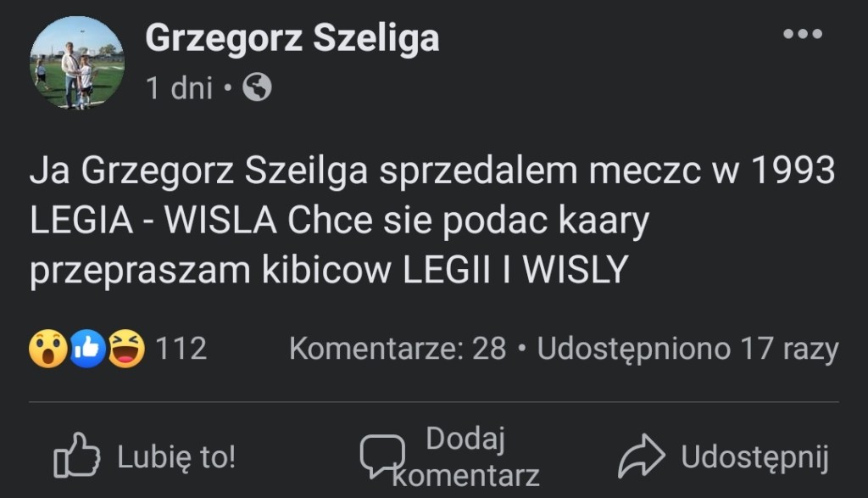Click the post line "przepraszam kibicow LEGII I WISLY"
The image size is (868, 498).
click(328, 271)
